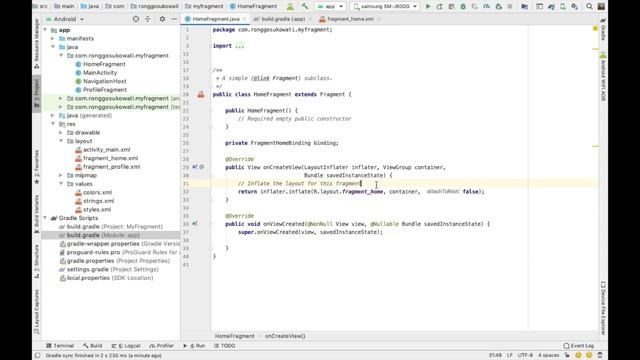Screen dimensions: 640x360
Task: Open the Event Log button
Action: click(x=578, y=346)
